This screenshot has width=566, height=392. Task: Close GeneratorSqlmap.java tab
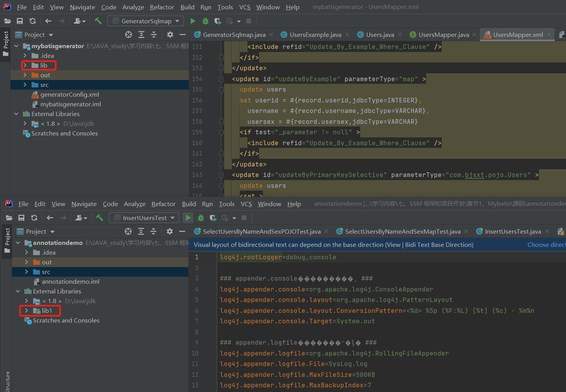tap(271, 35)
